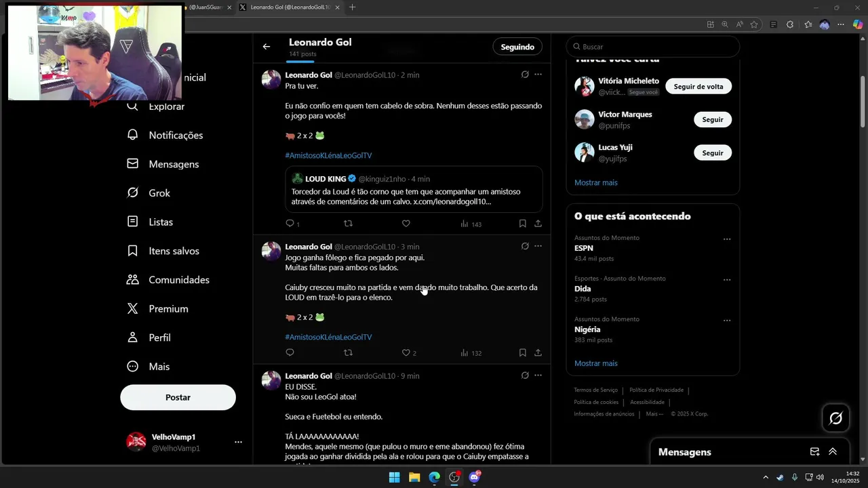The image size is (868, 488).
Task: Reply to the 2 min post
Action: click(290, 223)
